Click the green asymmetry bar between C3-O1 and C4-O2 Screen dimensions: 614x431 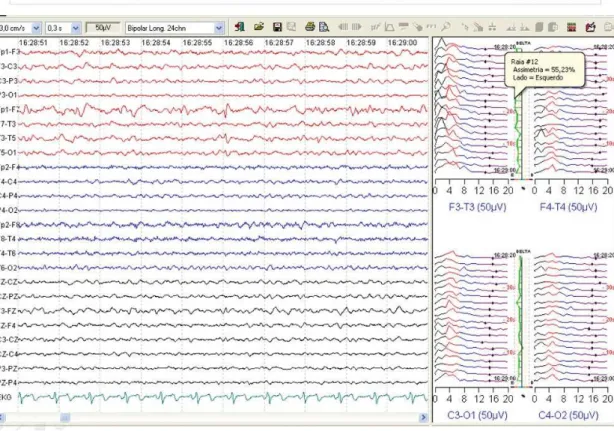520,321
